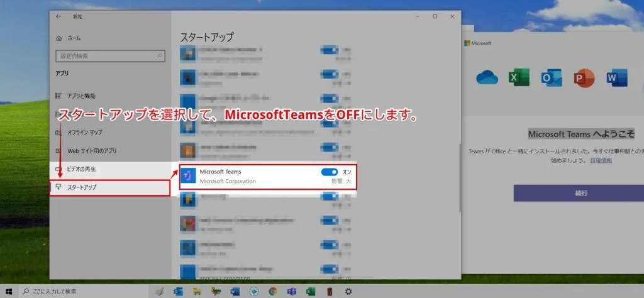Image resolution: width=644 pixels, height=298 pixels.
Task: Launch Google Chrome from the taskbar
Action: [x=273, y=292]
